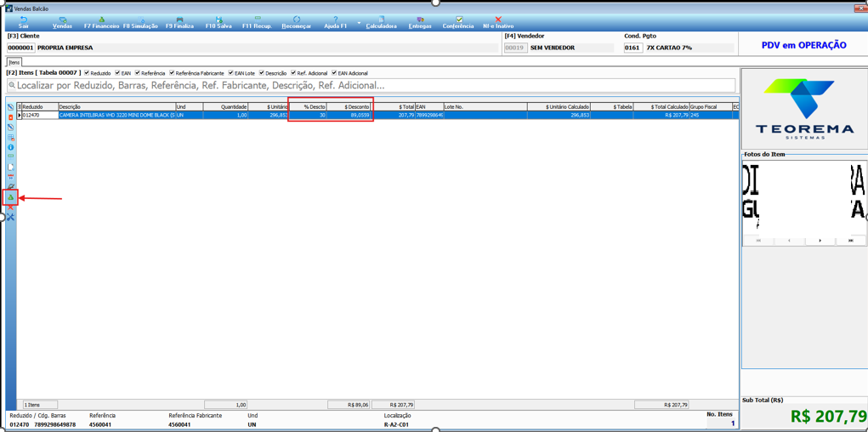Toggle the Ref. Adicional checkbox
868x432 pixels.
(294, 73)
